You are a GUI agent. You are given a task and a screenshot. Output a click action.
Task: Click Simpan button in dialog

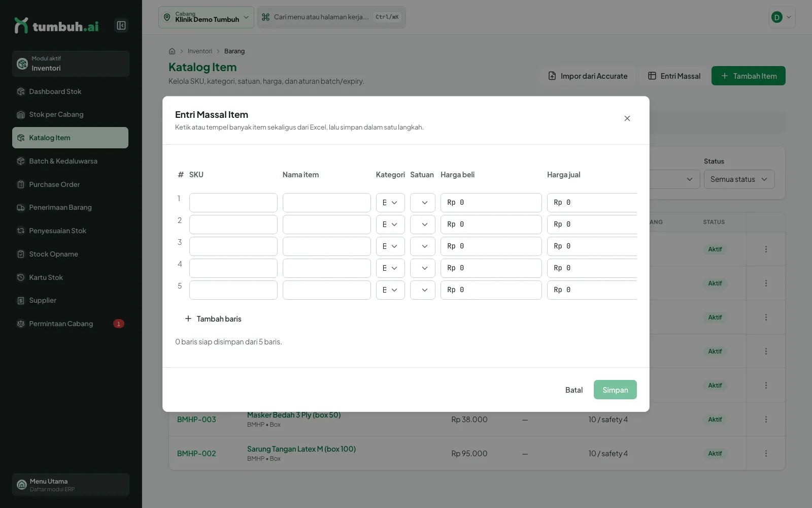pos(615,390)
